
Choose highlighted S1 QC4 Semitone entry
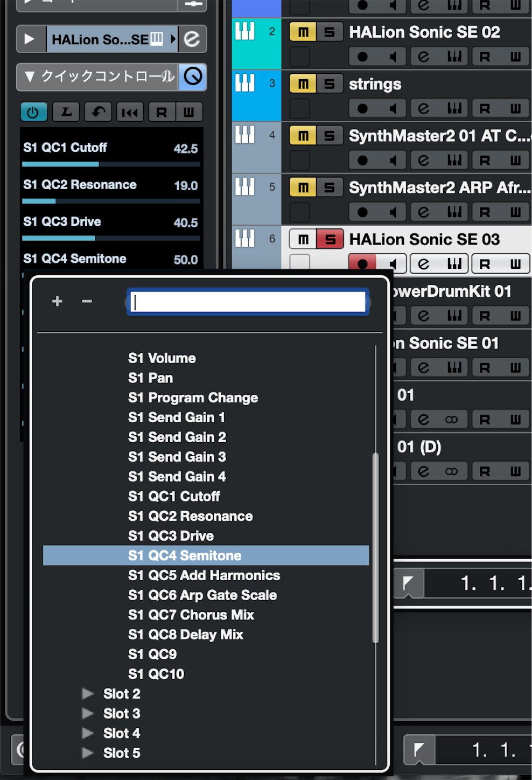click(x=206, y=556)
